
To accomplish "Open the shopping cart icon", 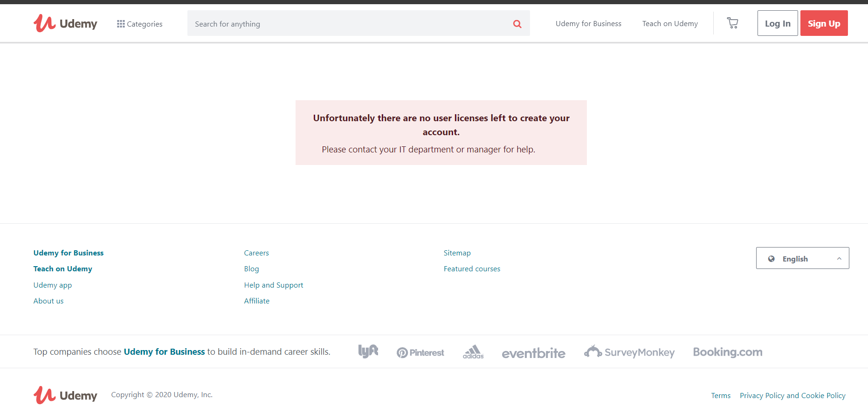I will tap(732, 23).
